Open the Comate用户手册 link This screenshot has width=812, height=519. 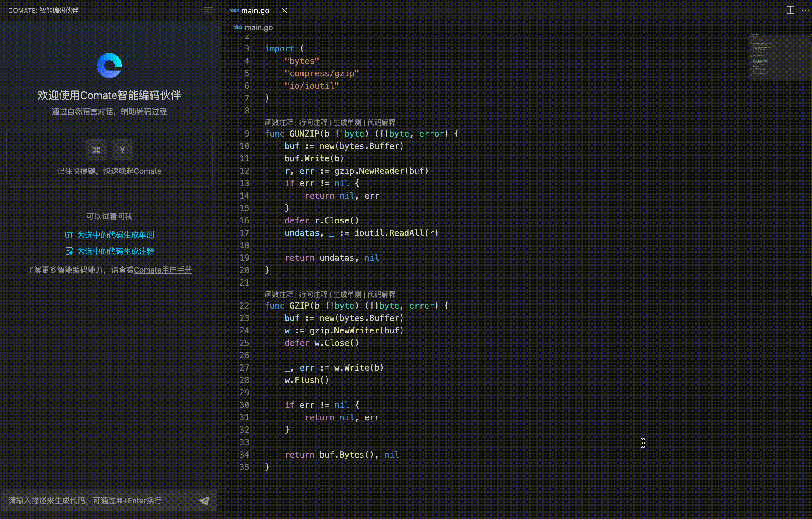[163, 270]
